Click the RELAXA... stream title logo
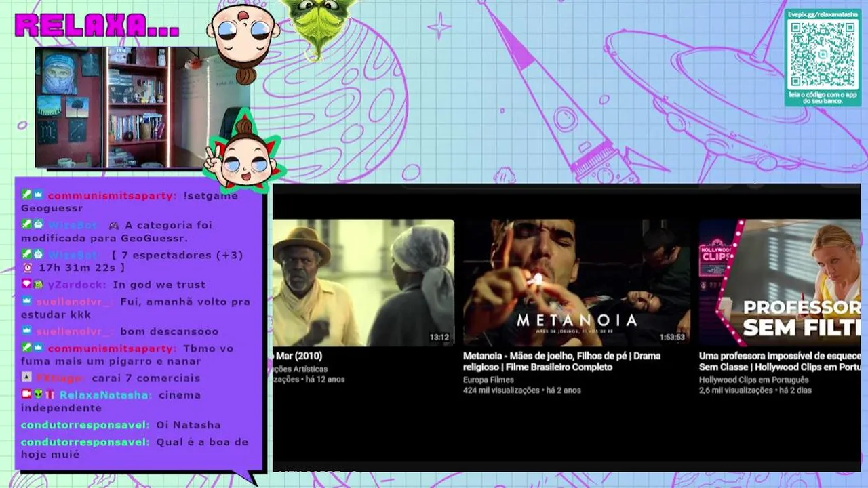The width and height of the screenshot is (868, 488). [x=97, y=26]
